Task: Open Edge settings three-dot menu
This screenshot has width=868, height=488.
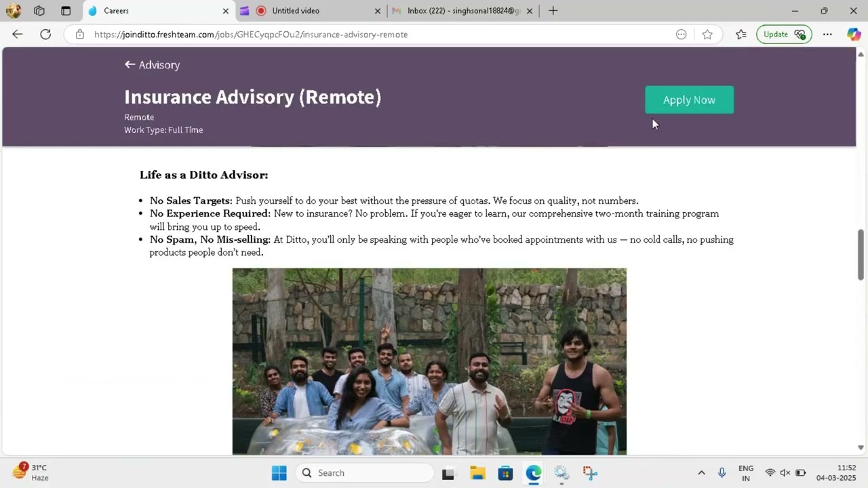Action: click(827, 35)
